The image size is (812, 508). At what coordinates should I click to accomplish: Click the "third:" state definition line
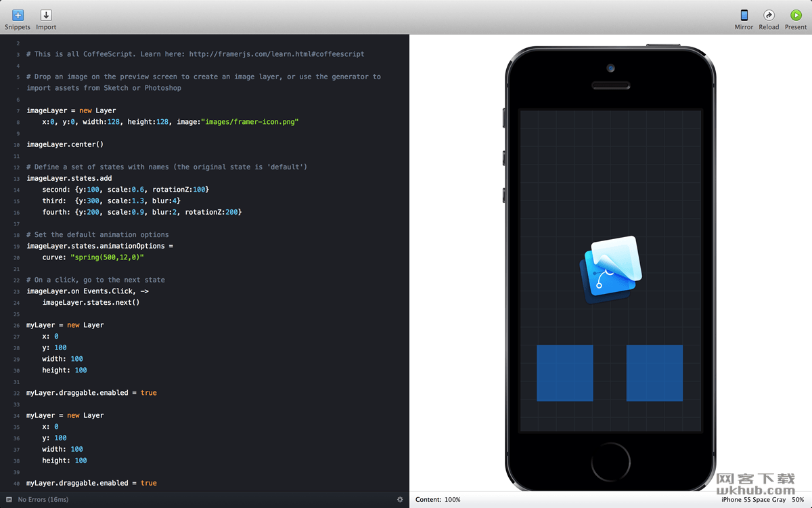[111, 200]
